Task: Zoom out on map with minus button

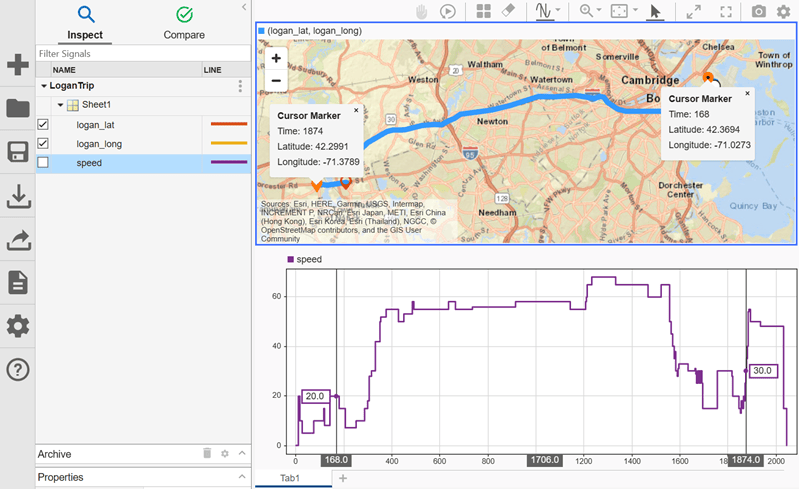Action: click(276, 80)
